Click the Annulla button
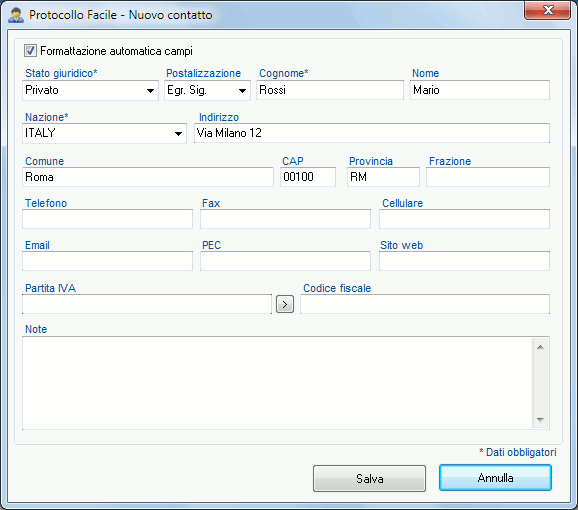Screen dimensions: 578x510 (495, 478)
